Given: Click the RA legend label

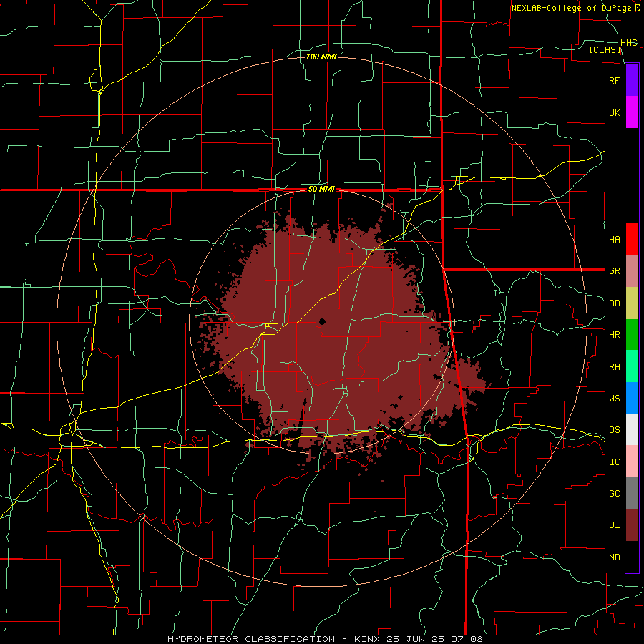Looking at the screenshot, I should click(615, 367).
